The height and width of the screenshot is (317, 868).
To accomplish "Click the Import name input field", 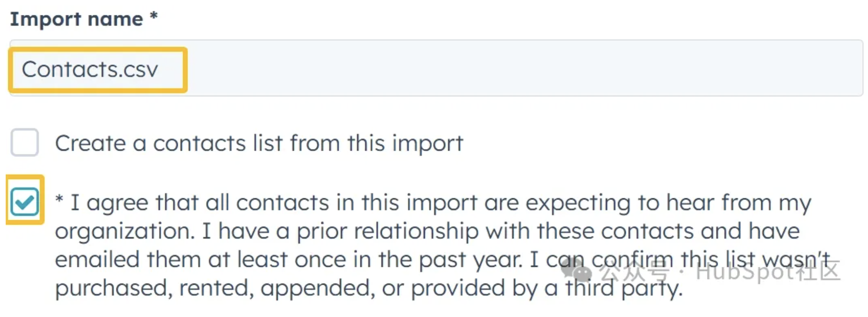I will (x=436, y=68).
